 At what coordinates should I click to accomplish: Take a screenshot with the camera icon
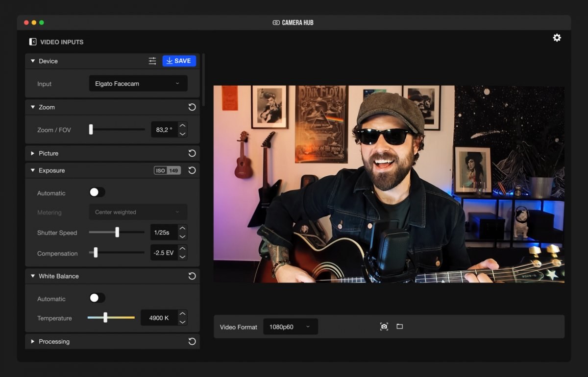pos(384,327)
